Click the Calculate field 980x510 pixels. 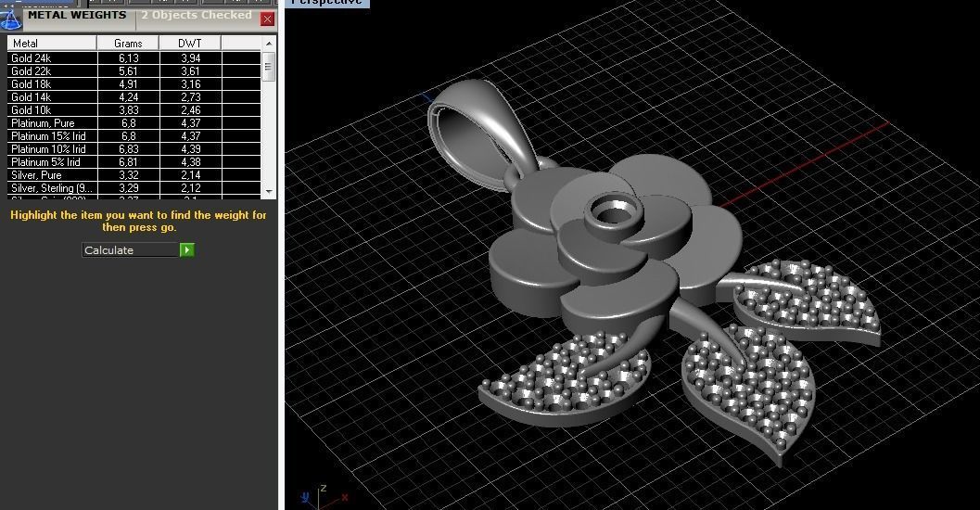pos(131,250)
